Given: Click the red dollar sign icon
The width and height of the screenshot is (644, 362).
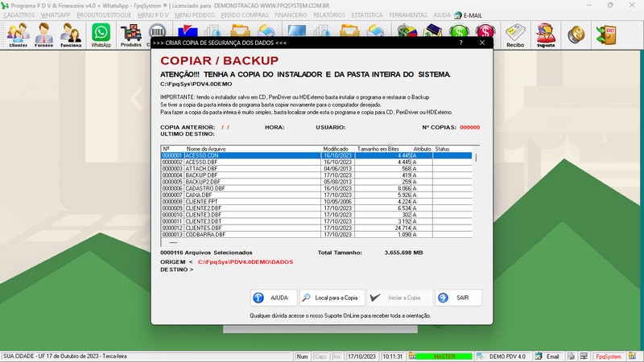Looking at the screenshot, I should [485, 31].
